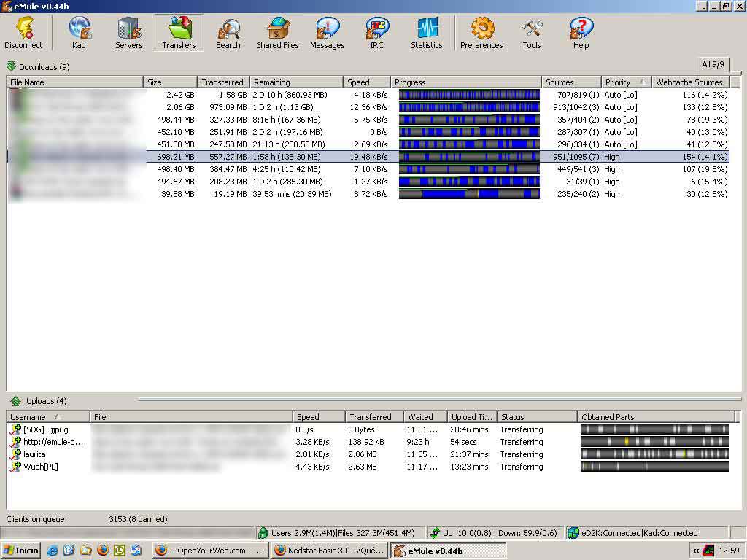Expand hidden system tray icons
This screenshot has width=747, height=560.
(696, 551)
